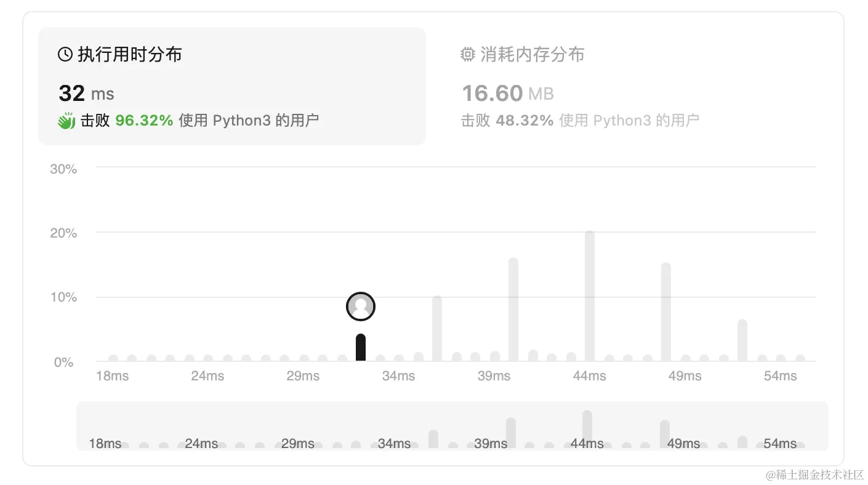Click the memory chip icon beside 消耗内存分布
Image resolution: width=868 pixels, height=485 pixels.
(x=469, y=54)
